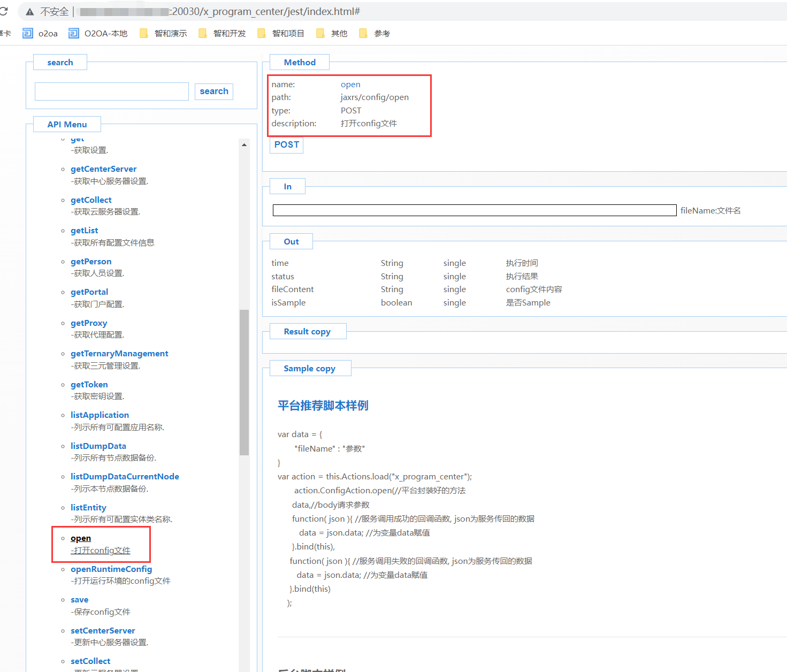787x672 pixels.
Task: Click the open method name link
Action: pos(350,85)
